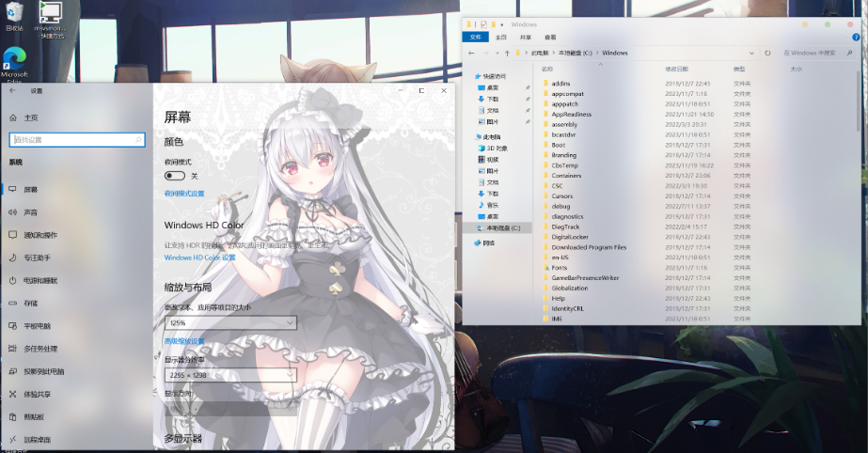Select Focus assist moon icon
This screenshot has height=453, width=868.
click(13, 258)
